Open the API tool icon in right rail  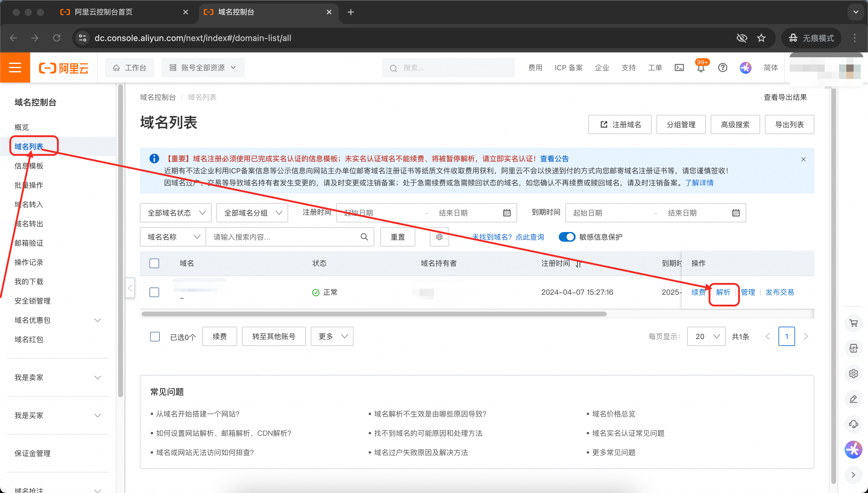(x=853, y=348)
